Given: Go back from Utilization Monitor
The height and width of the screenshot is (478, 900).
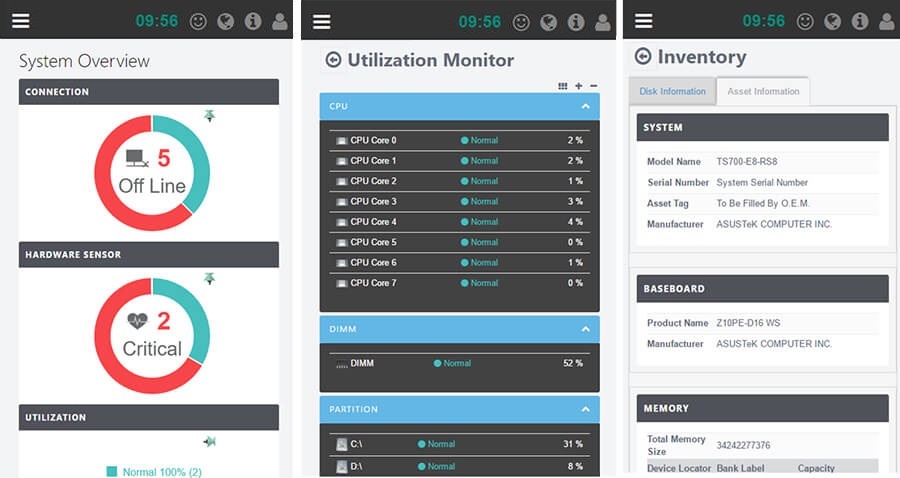Looking at the screenshot, I should (333, 60).
